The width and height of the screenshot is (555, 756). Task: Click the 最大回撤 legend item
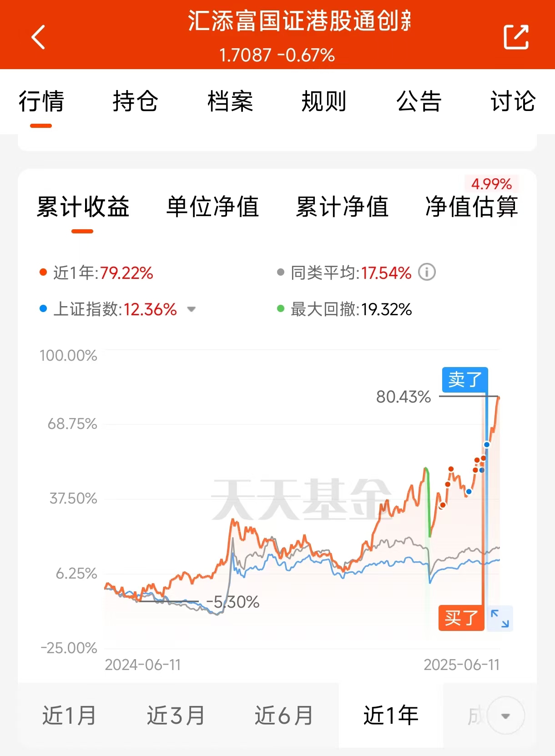pos(345,309)
